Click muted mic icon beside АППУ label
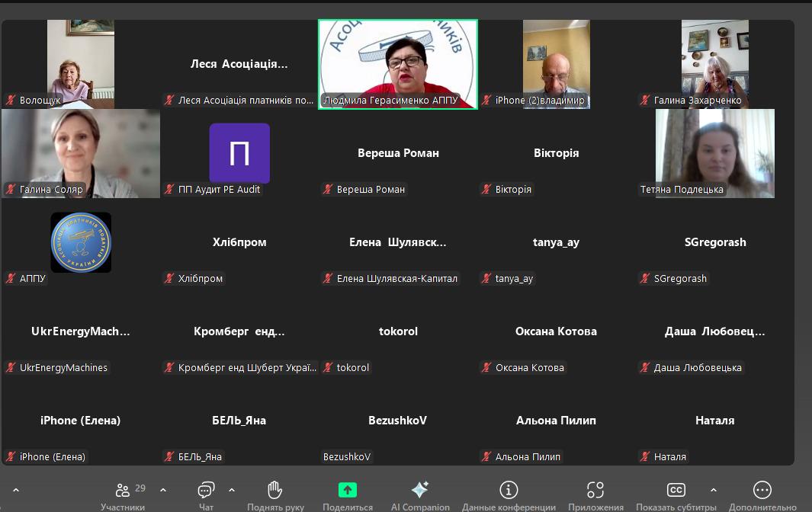 click(x=11, y=279)
